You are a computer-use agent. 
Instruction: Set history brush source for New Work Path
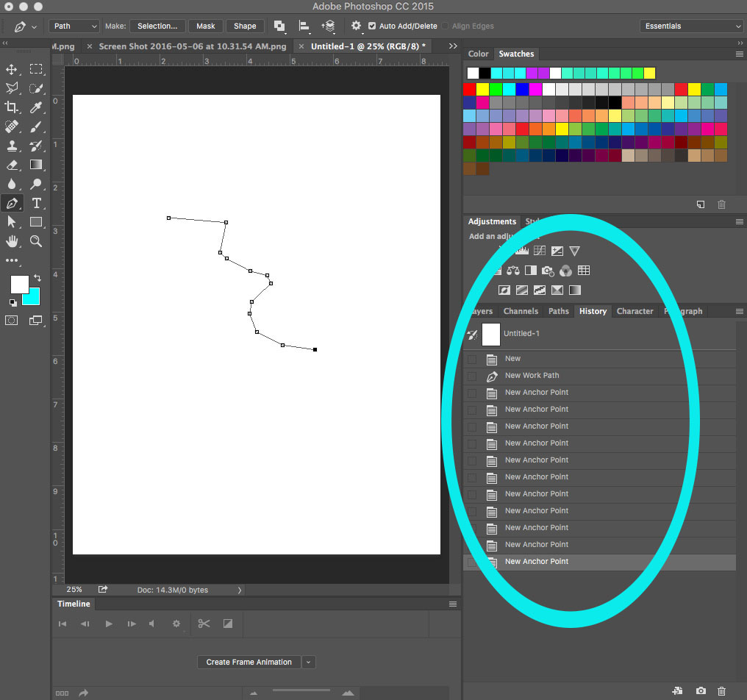472,376
